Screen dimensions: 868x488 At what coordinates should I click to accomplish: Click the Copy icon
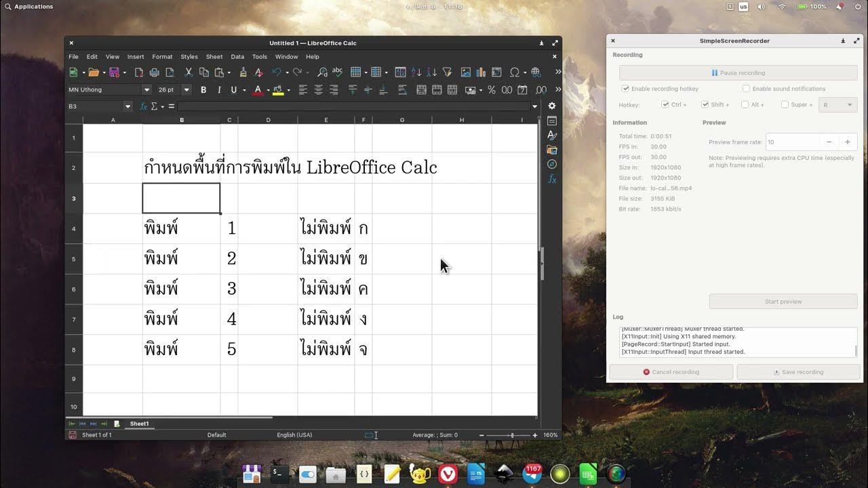[x=203, y=72]
